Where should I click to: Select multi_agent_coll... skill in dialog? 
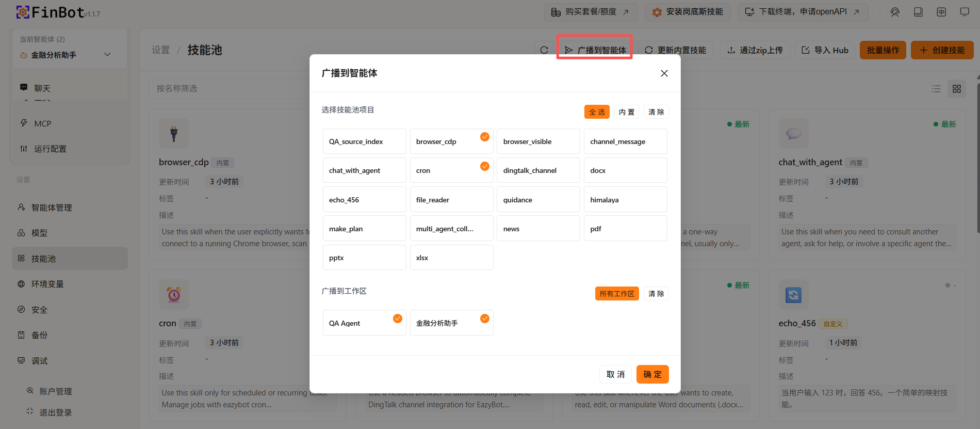point(451,229)
